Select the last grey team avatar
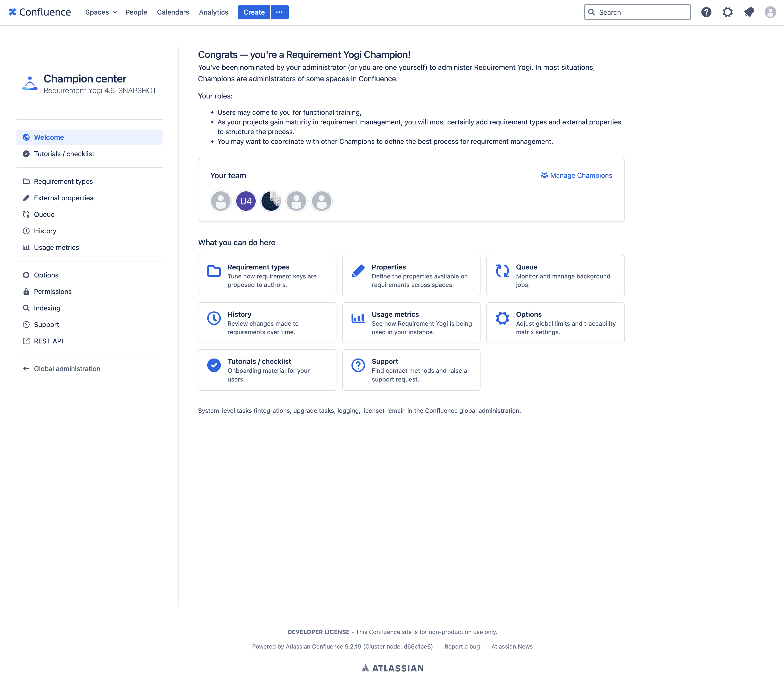This screenshot has width=784, height=699. 321,201
